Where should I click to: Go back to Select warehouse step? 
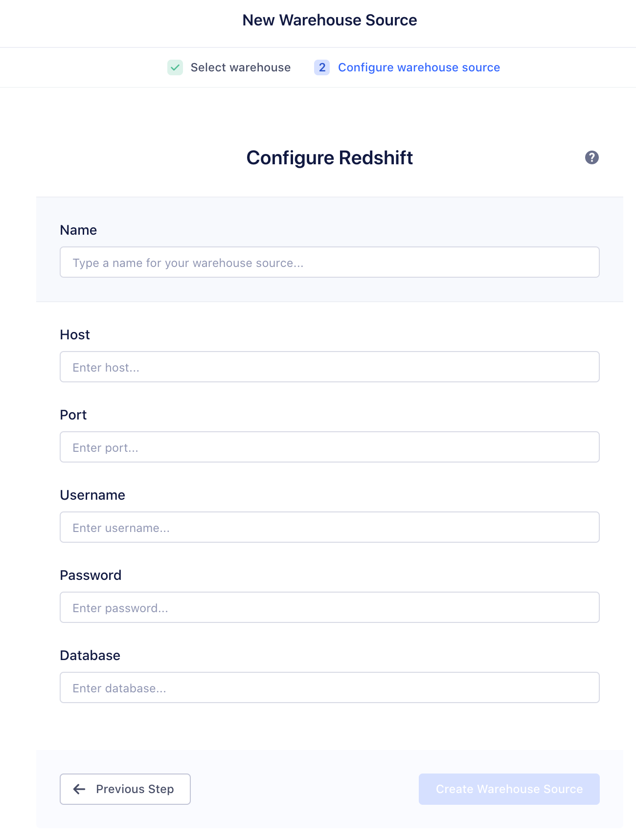point(240,67)
